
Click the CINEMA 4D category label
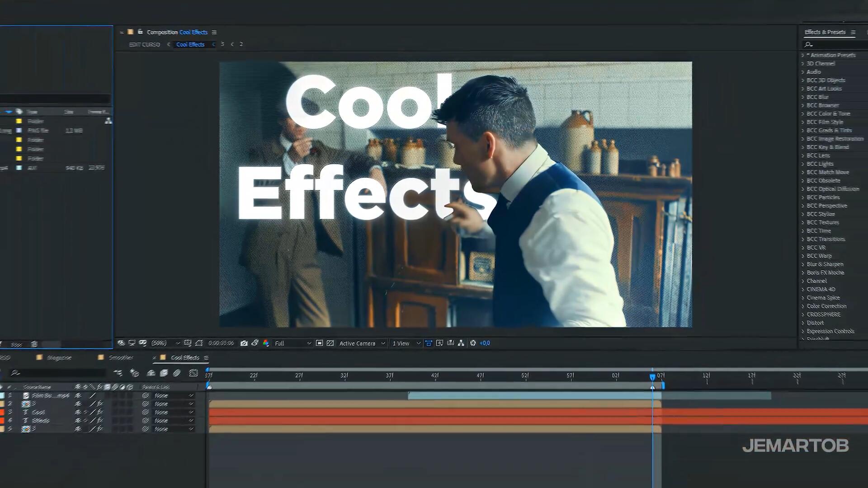(x=821, y=290)
